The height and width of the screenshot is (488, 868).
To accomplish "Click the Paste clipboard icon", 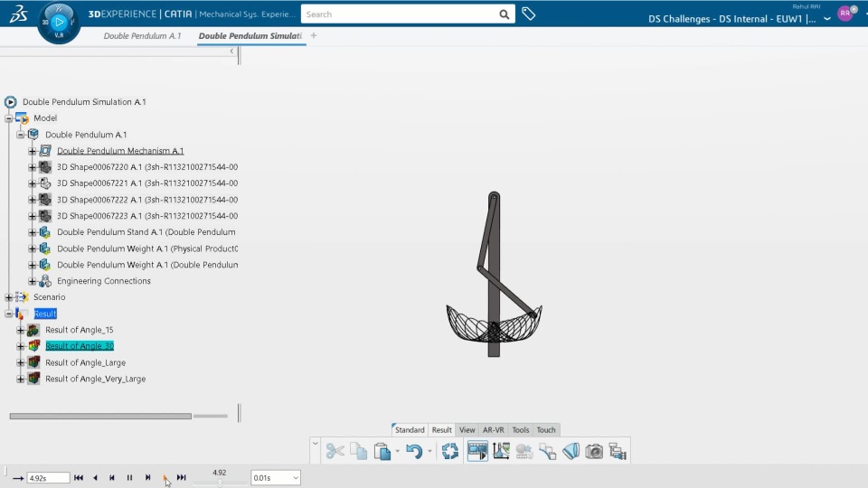I will pyautogui.click(x=382, y=451).
